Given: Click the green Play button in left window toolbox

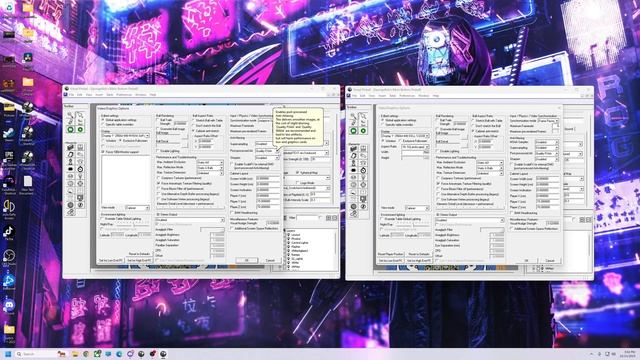Looking at the screenshot, I should [70, 130].
